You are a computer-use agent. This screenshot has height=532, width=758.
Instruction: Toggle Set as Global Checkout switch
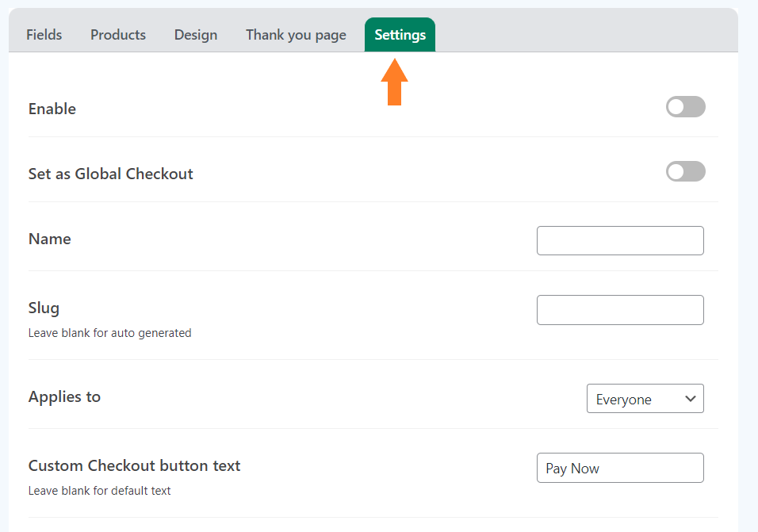point(686,171)
